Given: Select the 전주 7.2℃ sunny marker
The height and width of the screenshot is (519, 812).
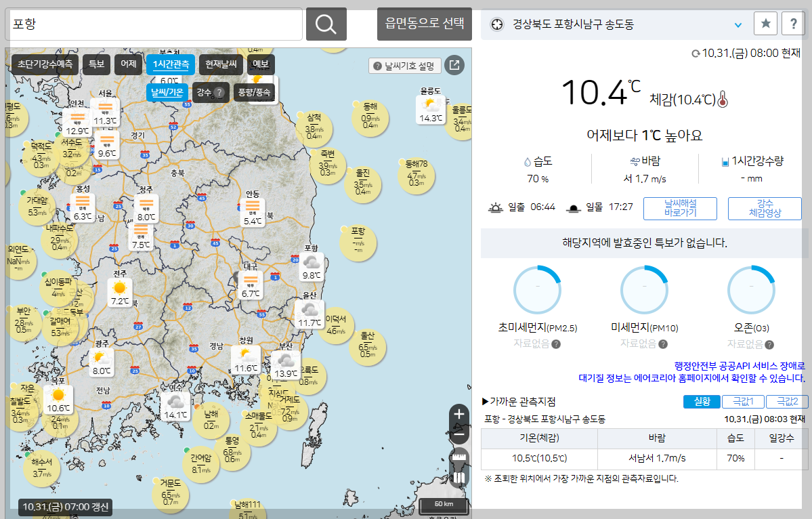Looking at the screenshot, I should coord(120,292).
